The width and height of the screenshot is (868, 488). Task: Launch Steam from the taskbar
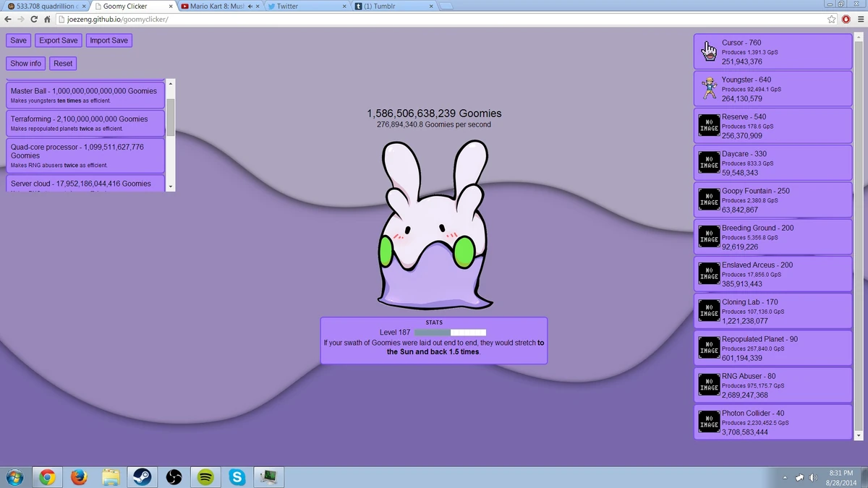point(142,477)
